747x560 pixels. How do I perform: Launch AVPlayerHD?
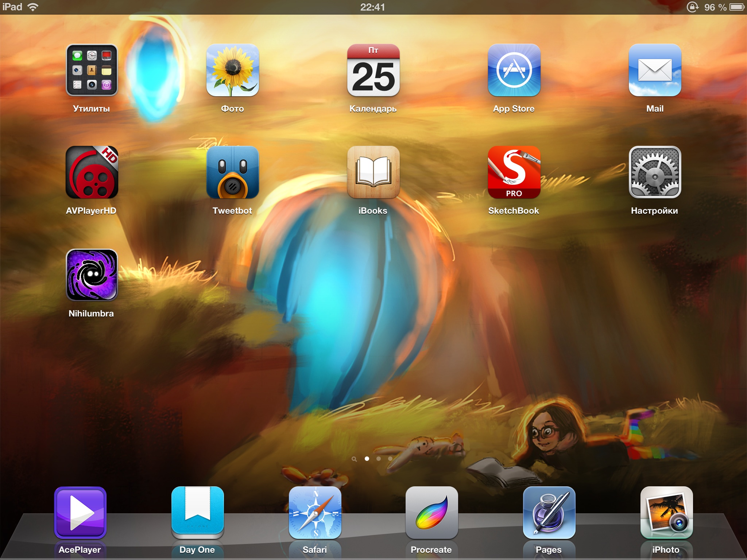(92, 172)
